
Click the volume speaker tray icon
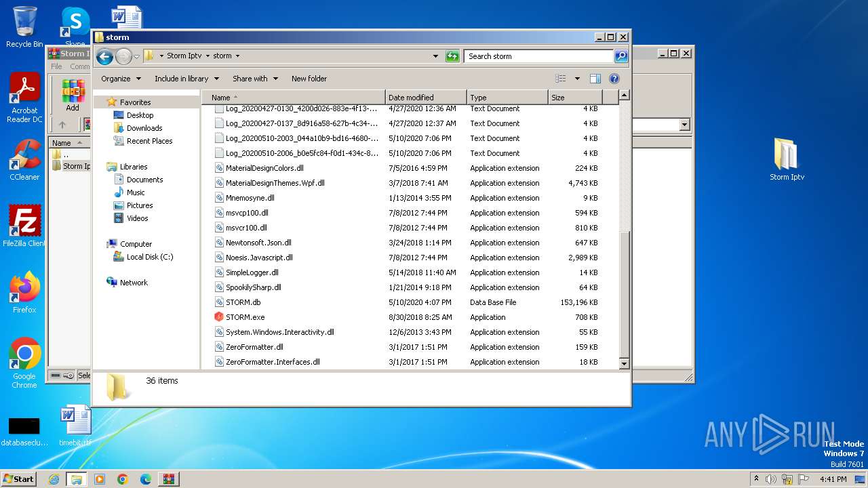pos(770,479)
